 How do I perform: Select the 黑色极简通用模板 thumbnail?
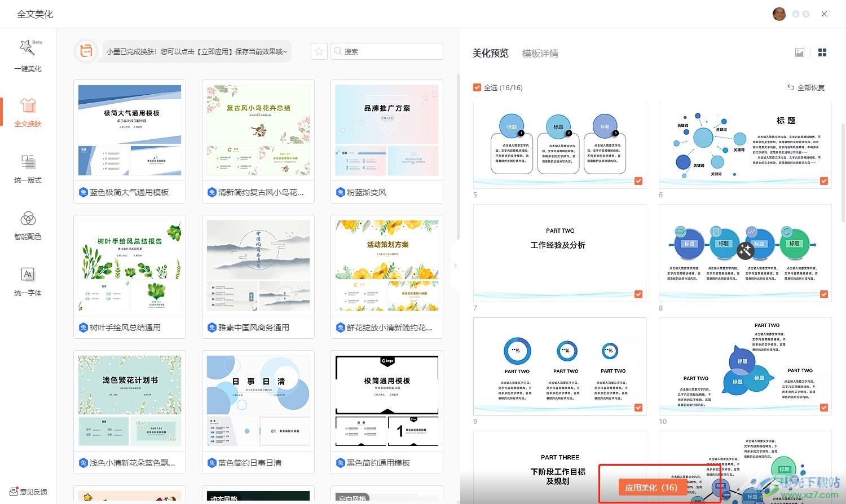point(387,401)
